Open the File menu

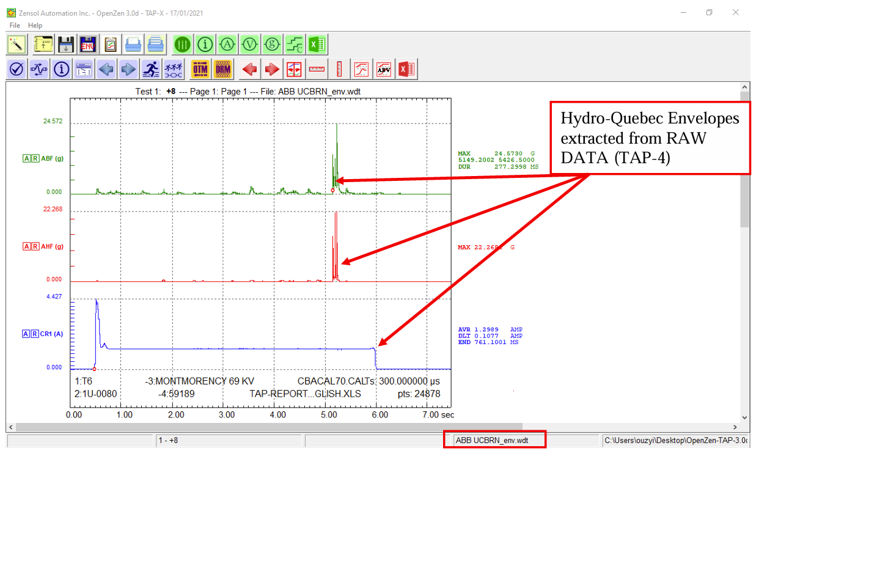[x=15, y=26]
